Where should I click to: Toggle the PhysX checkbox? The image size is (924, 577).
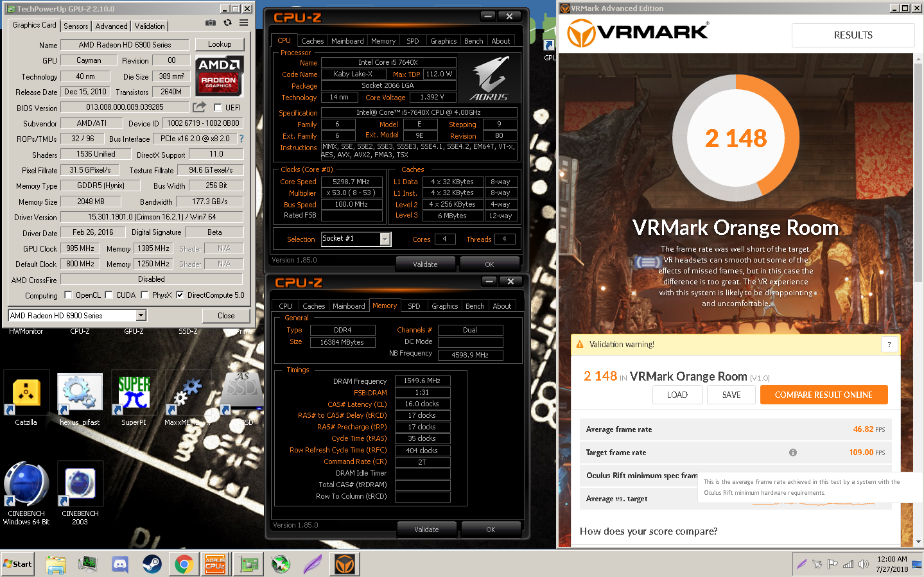pos(144,295)
